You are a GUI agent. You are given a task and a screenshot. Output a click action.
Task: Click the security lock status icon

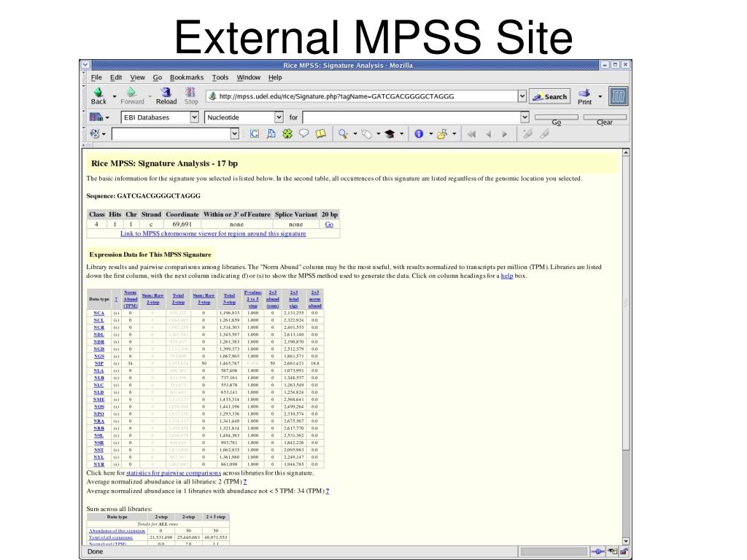point(624,551)
